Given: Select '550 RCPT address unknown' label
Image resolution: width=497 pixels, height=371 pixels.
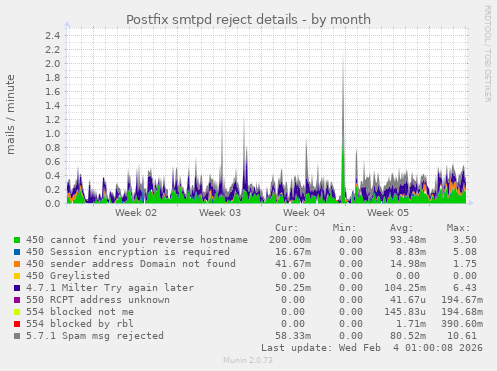Looking at the screenshot, I should [x=98, y=300].
